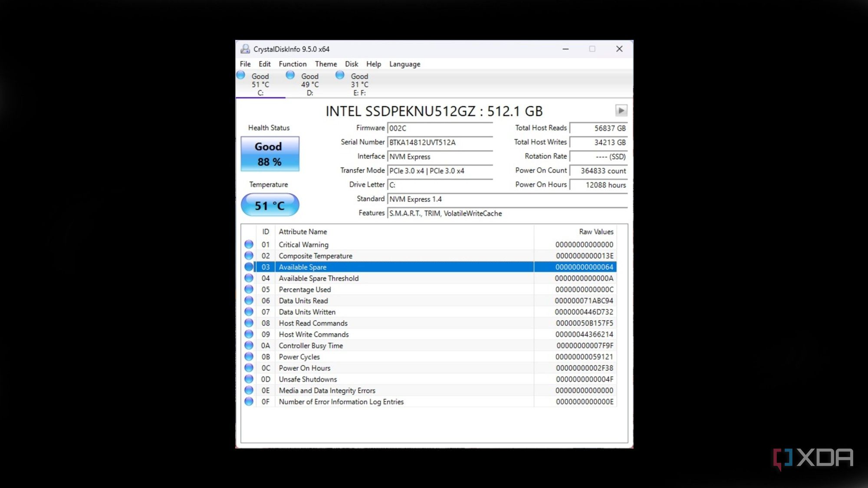Screen dimensions: 868x488
Task: Click the Total Host Reads value 56837 GB
Action: pos(598,128)
